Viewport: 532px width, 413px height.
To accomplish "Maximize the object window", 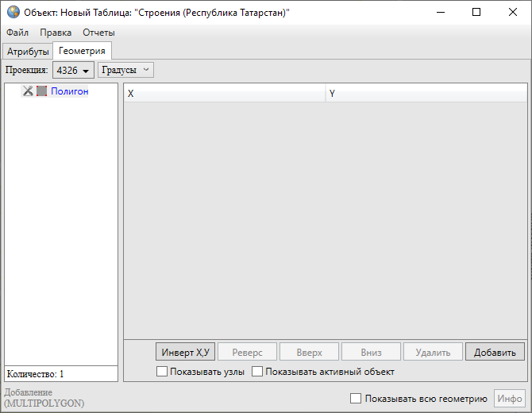I will [476, 12].
